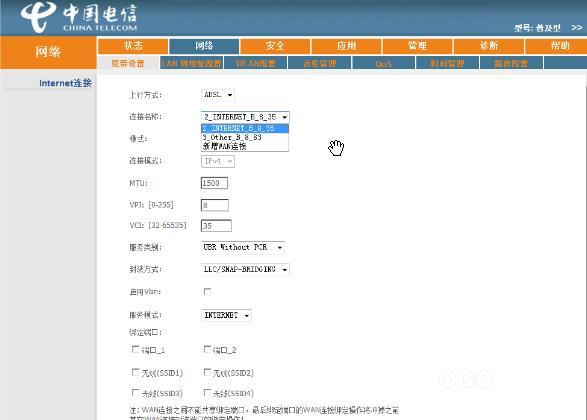This screenshot has width=587, height=420.
Task: Expand the LLC/SNAP-BRIDGING encapsulation dropdown
Action: pyautogui.click(x=245, y=270)
